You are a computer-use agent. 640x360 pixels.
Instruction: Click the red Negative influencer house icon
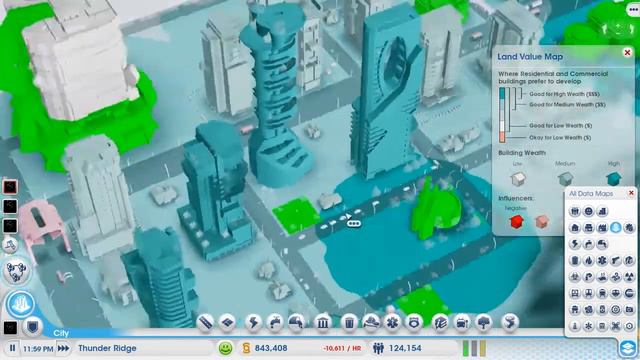click(x=516, y=222)
